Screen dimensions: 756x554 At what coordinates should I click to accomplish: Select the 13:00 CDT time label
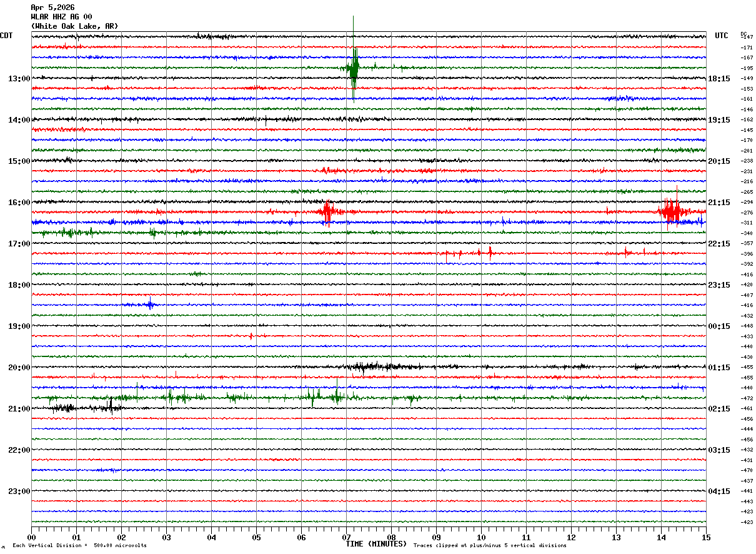point(19,79)
